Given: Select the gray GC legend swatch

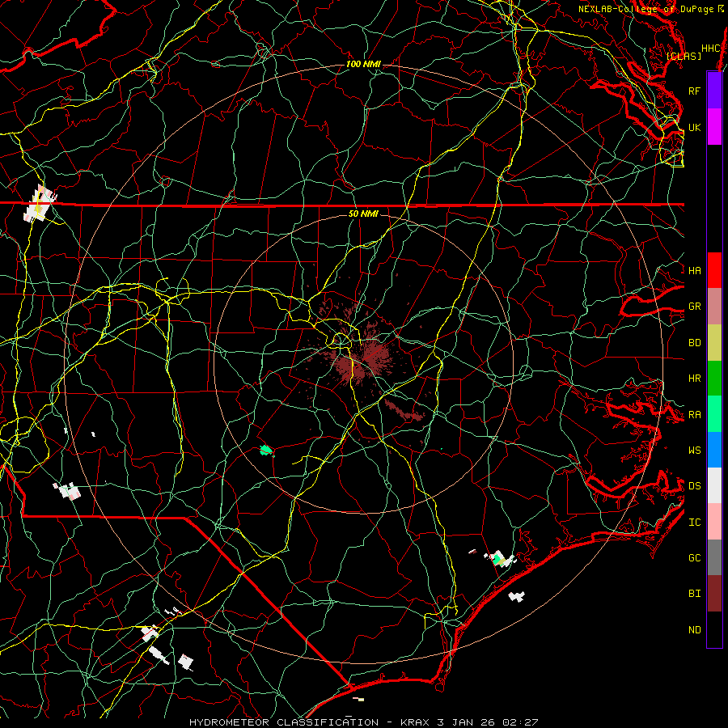Looking at the screenshot, I should pos(714,557).
